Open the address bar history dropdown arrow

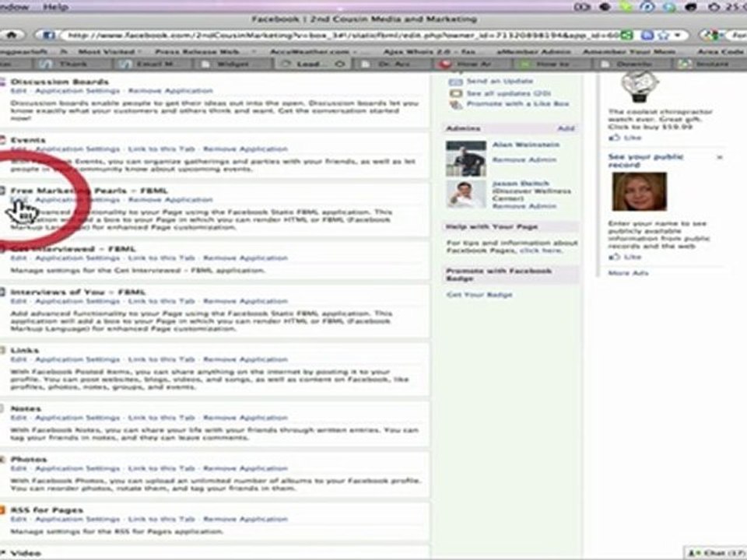678,35
